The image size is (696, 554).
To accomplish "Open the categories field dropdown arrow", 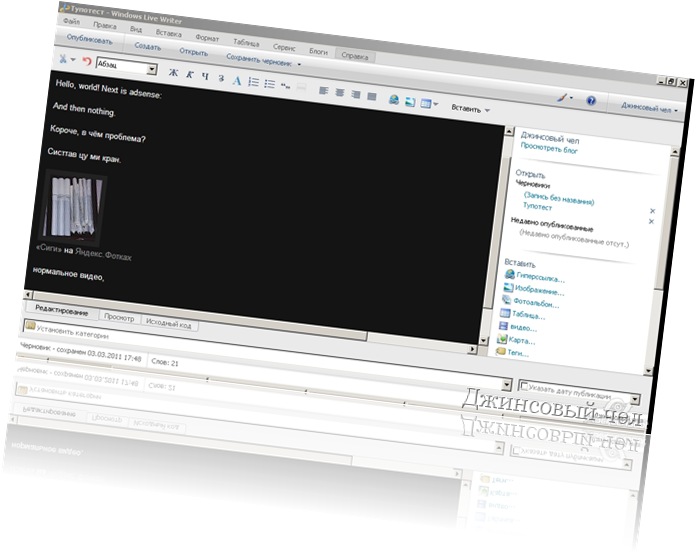I will click(506, 384).
